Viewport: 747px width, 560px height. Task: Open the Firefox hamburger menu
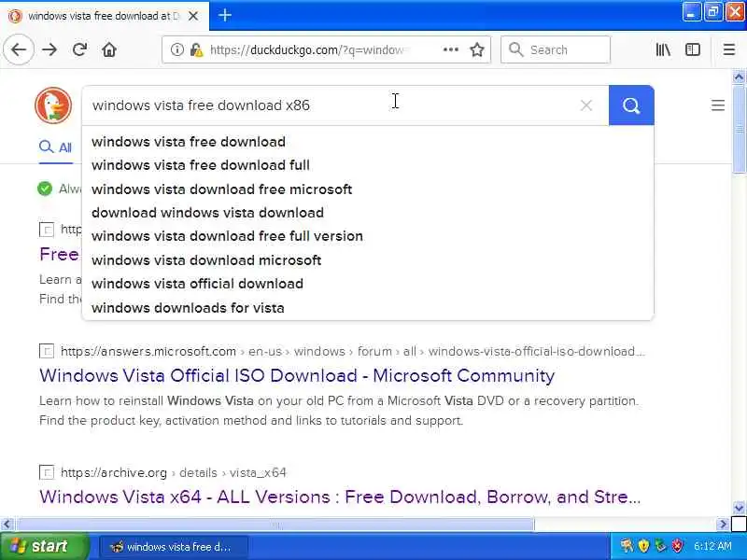(729, 49)
